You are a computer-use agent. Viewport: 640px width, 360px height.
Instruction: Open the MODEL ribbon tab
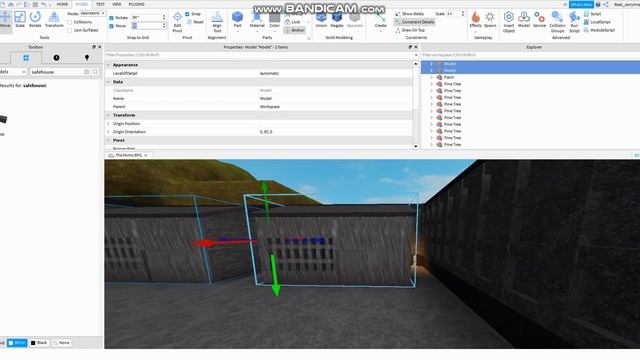[x=82, y=4]
